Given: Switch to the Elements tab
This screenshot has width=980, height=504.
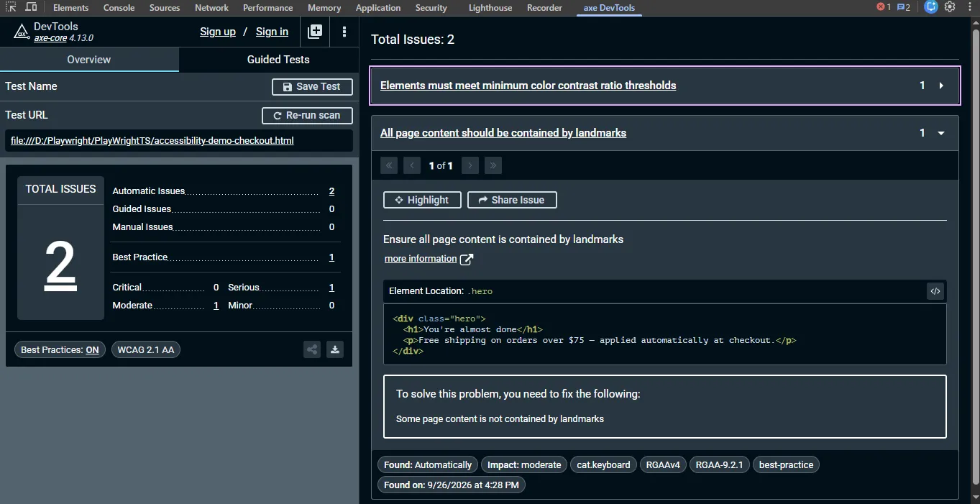Looking at the screenshot, I should point(71,7).
